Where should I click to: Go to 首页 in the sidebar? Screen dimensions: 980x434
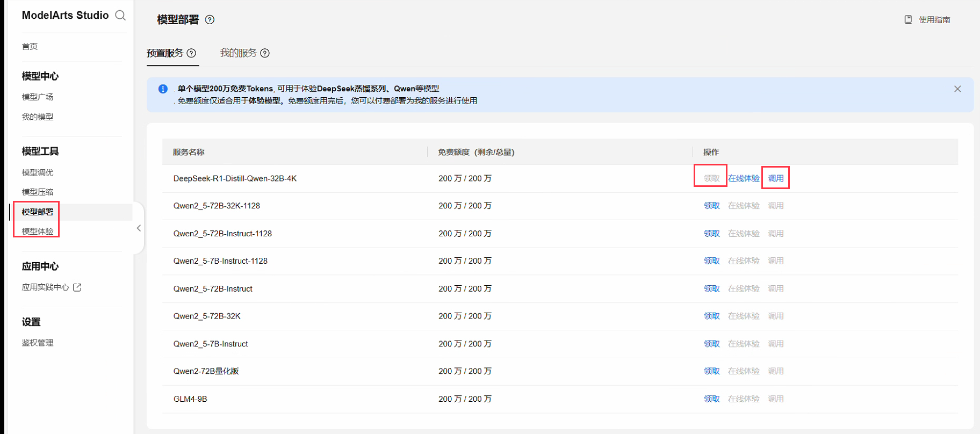[30, 47]
